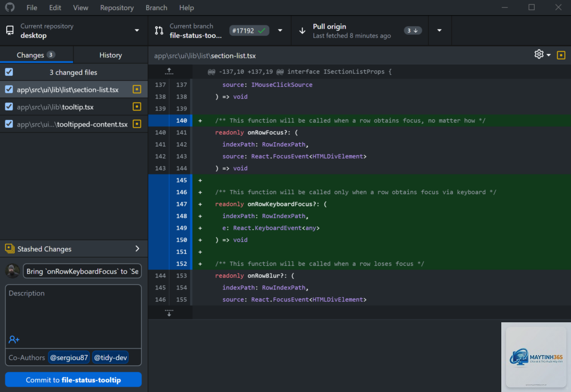Open the Repository menu
Image resolution: width=571 pixels, height=392 pixels.
[x=117, y=8]
